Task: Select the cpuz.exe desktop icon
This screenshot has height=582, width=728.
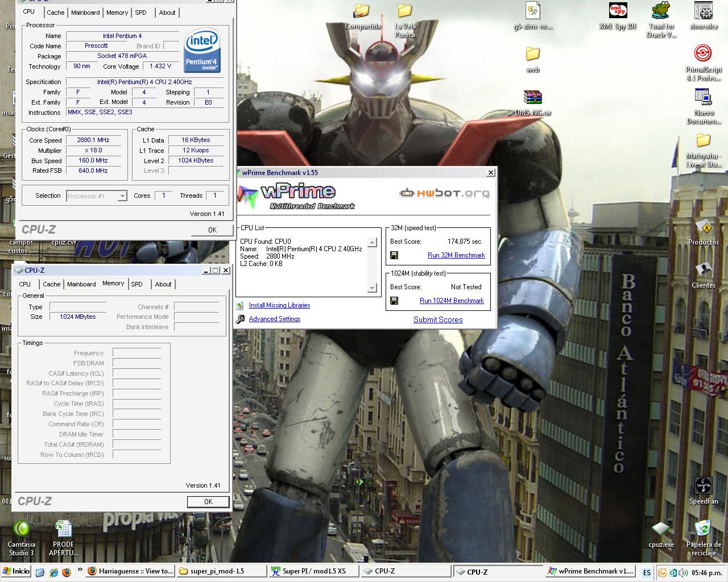Action: click(661, 535)
